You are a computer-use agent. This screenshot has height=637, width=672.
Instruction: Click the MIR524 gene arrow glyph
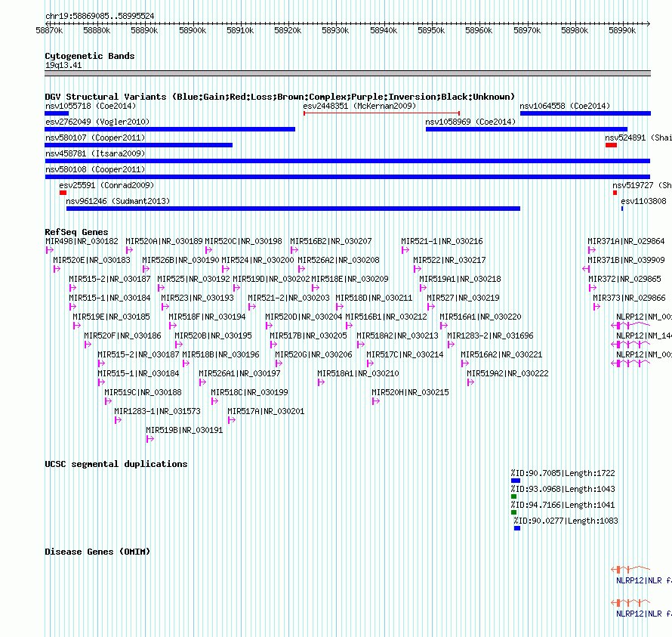click(x=226, y=269)
